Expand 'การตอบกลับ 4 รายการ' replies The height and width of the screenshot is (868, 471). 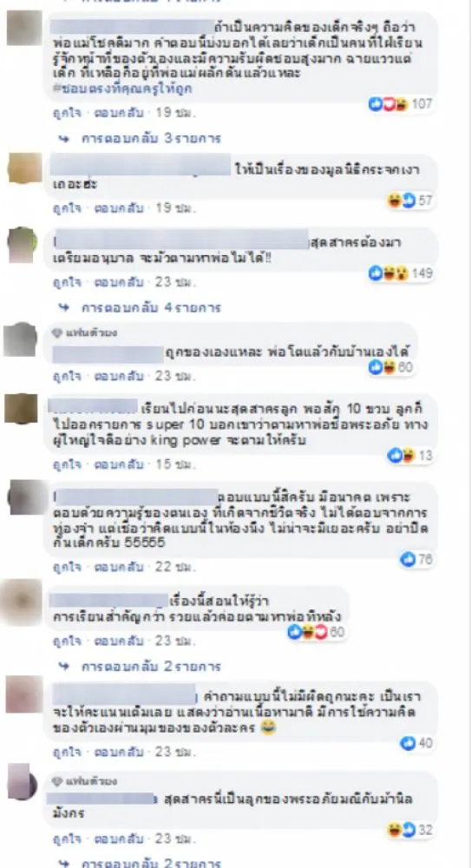[x=151, y=307]
